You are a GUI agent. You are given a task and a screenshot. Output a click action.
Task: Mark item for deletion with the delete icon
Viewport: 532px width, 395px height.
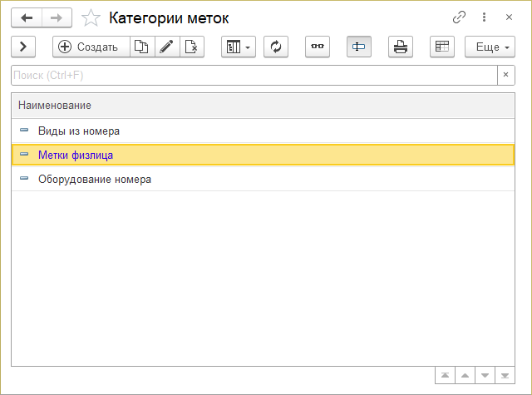pos(192,47)
